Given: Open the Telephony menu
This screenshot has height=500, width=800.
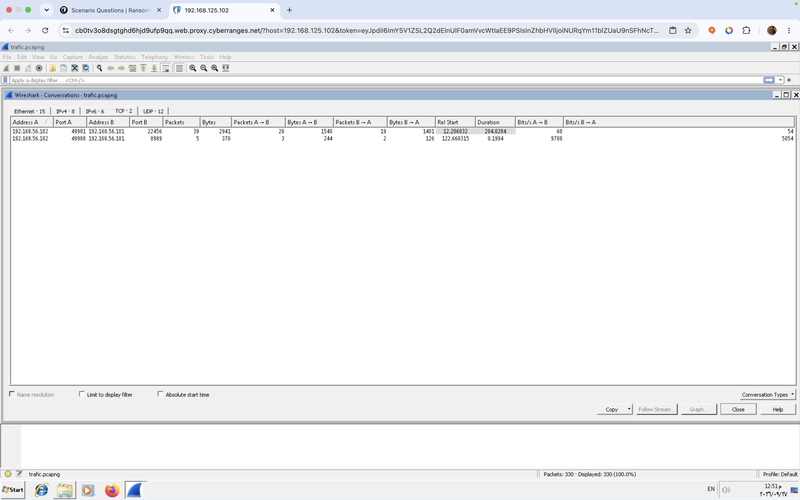Looking at the screenshot, I should click(x=155, y=57).
